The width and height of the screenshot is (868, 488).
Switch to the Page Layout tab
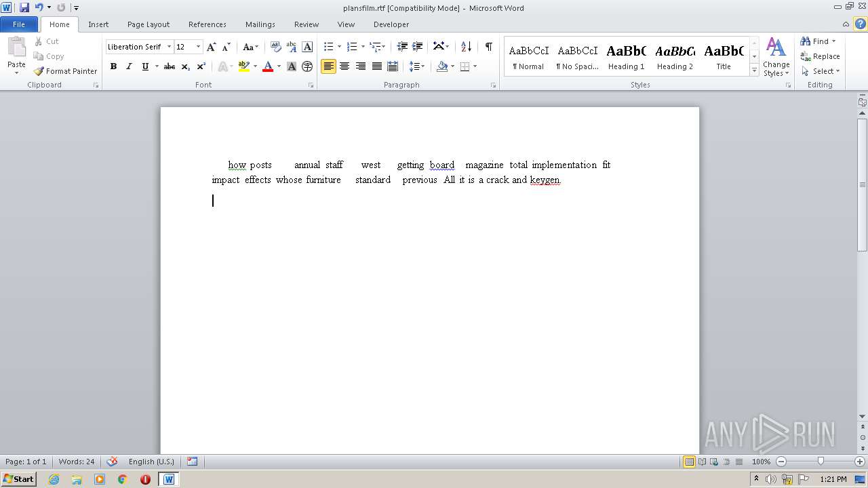click(149, 24)
